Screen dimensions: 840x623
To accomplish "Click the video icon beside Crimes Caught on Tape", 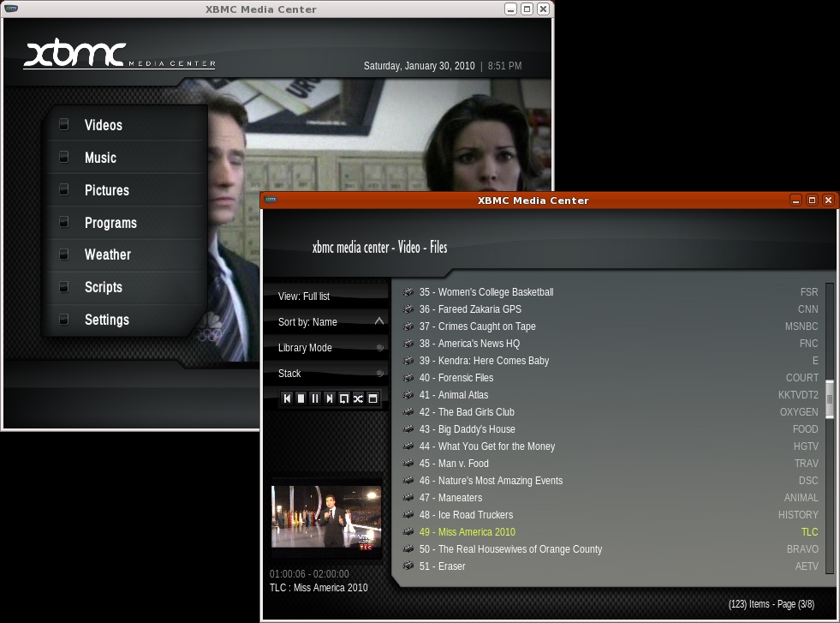I will point(408,326).
